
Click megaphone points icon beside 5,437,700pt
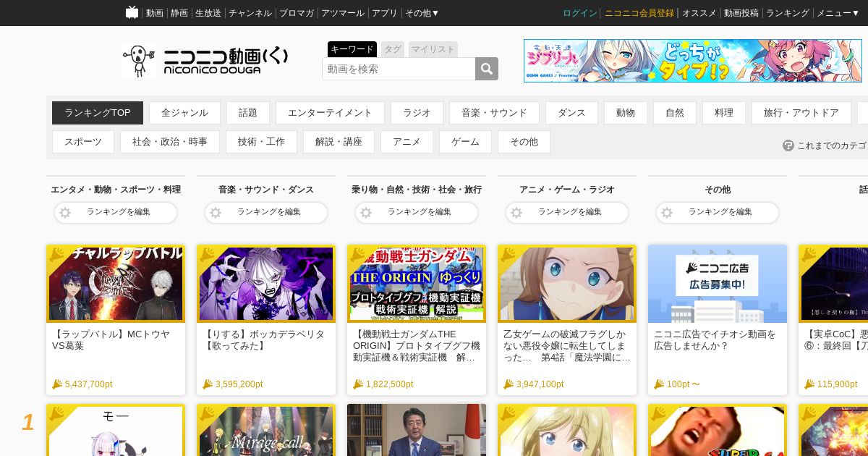click(x=57, y=384)
